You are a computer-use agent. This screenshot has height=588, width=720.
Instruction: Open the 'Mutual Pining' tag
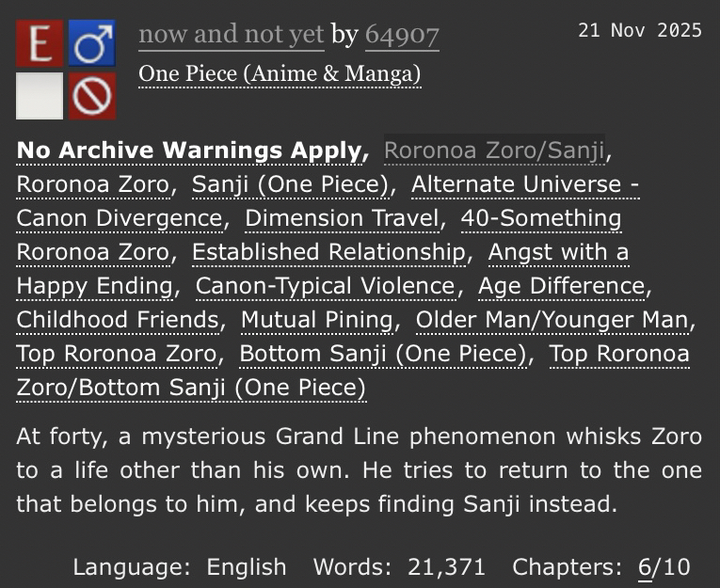click(317, 320)
